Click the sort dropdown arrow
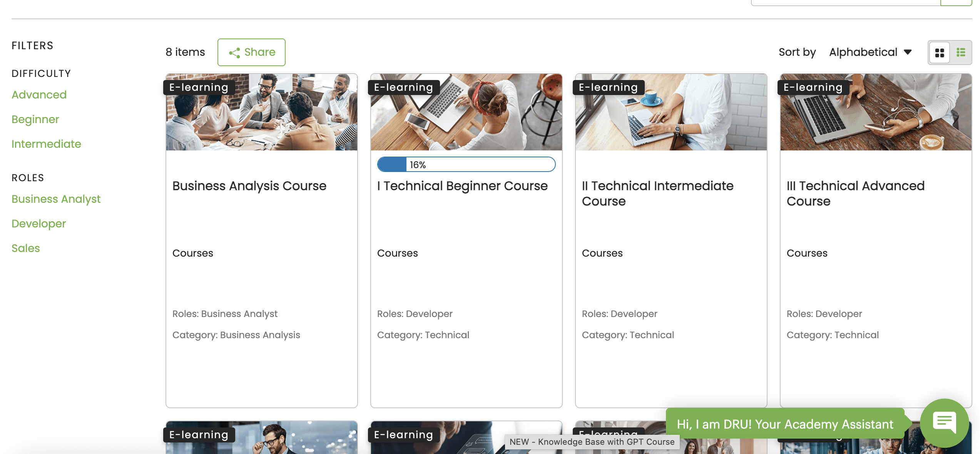 pos(908,52)
